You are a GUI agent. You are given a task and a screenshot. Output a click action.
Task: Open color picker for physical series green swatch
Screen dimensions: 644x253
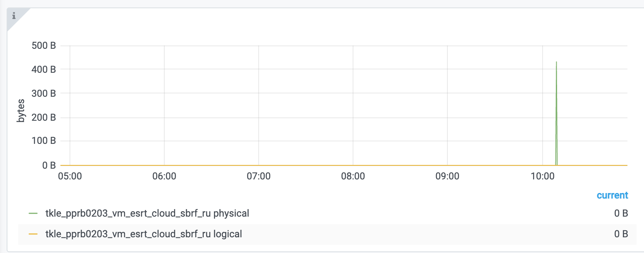coord(33,214)
